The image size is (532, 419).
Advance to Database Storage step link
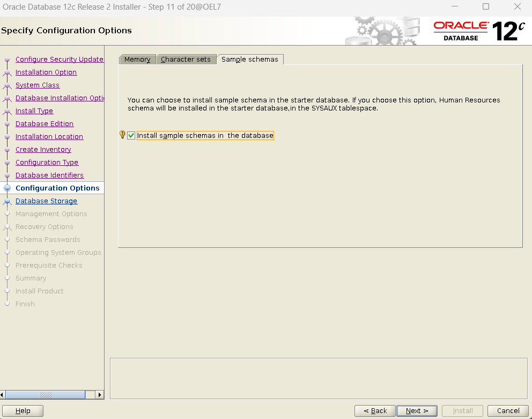(47, 201)
